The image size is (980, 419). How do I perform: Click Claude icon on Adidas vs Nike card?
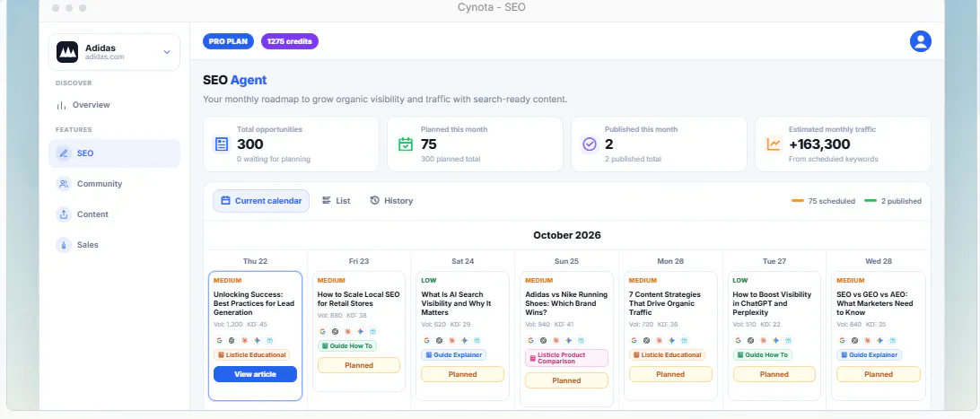[555, 340]
